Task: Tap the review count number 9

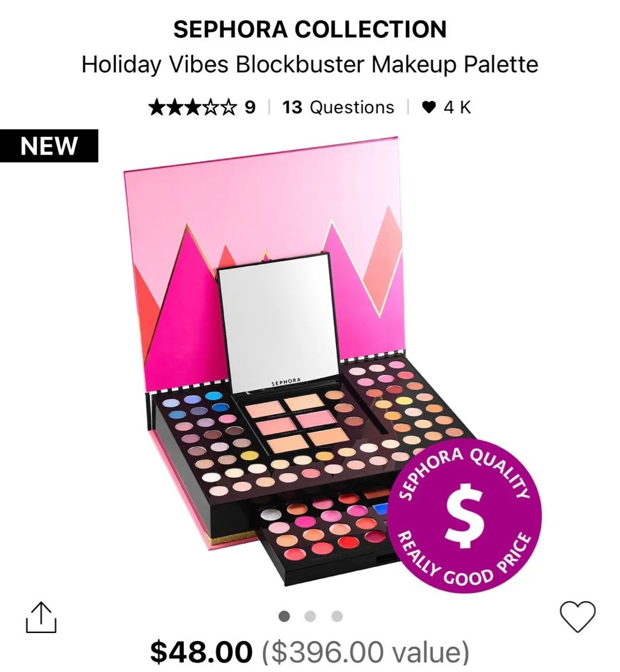Action: [x=250, y=107]
